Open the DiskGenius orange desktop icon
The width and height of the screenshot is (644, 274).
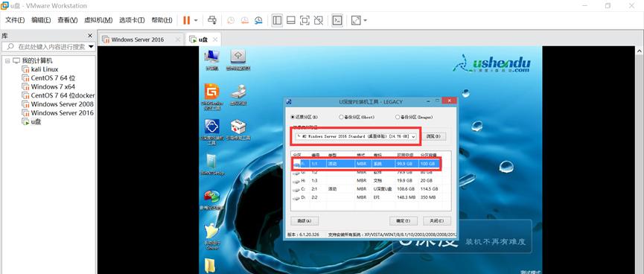point(212,96)
